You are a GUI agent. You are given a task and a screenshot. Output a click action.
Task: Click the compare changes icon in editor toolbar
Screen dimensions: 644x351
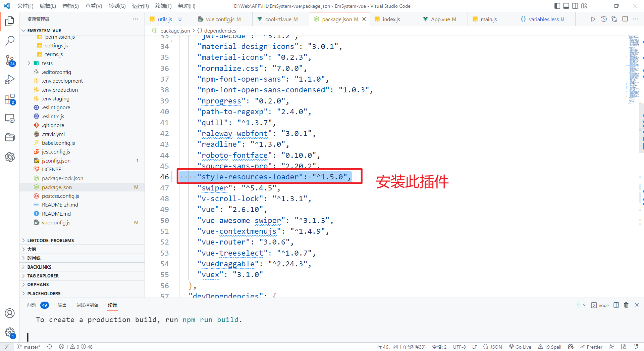click(x=614, y=19)
